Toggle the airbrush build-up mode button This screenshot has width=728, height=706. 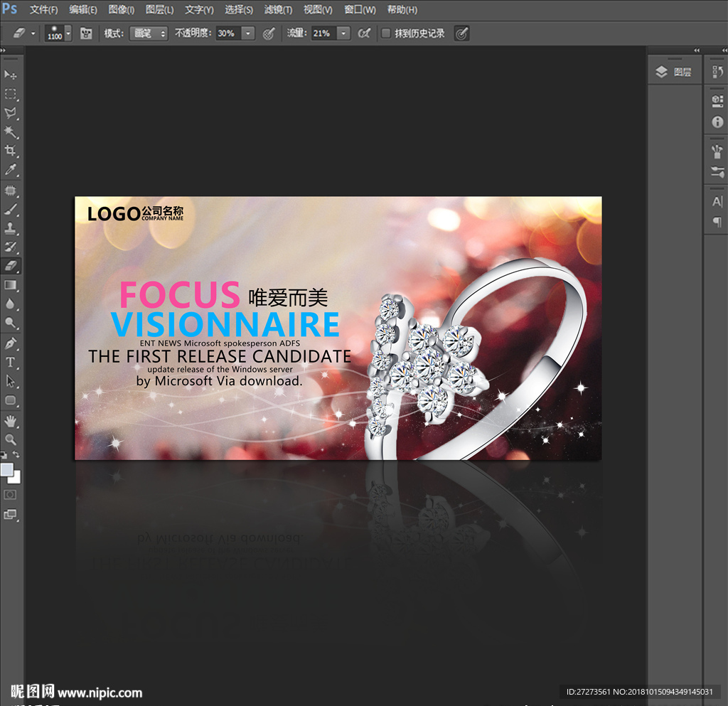(364, 33)
